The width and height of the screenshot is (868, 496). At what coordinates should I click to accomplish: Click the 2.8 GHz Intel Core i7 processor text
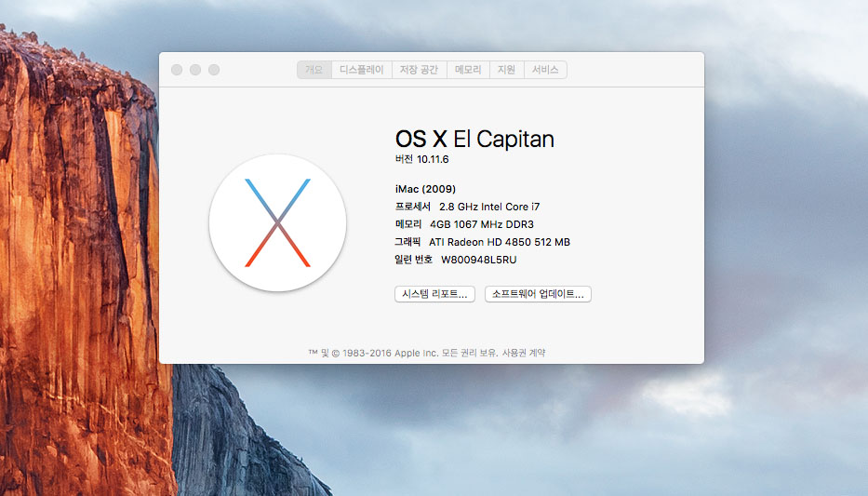(x=488, y=207)
